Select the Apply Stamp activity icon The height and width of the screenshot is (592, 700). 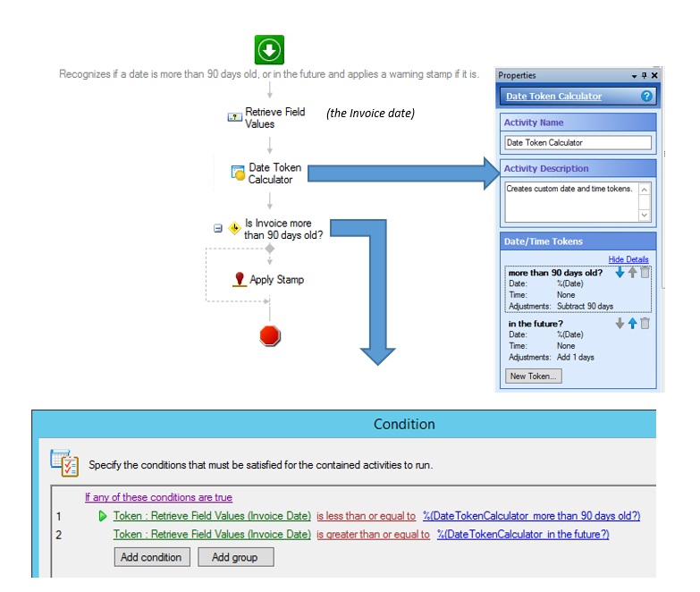[240, 280]
